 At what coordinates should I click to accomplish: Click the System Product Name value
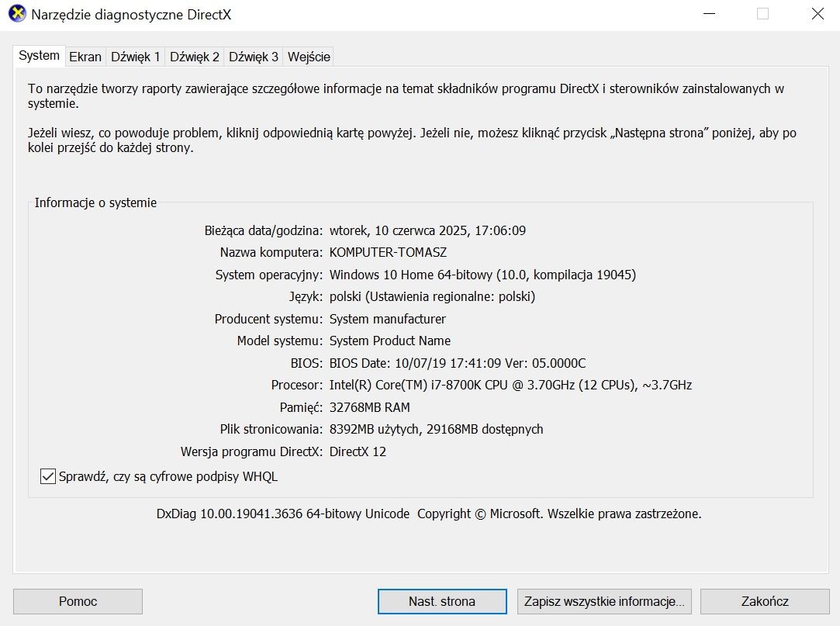coord(390,341)
